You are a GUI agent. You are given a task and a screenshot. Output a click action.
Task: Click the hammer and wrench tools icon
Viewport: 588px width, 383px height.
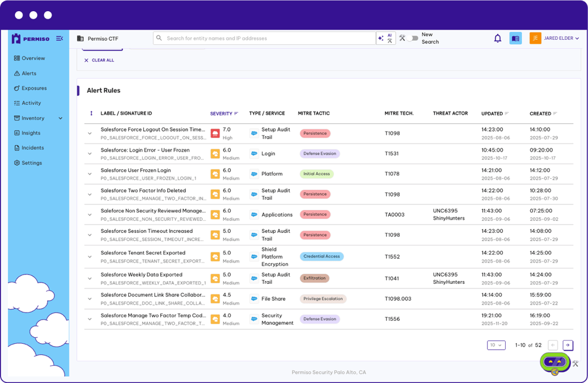click(x=402, y=38)
